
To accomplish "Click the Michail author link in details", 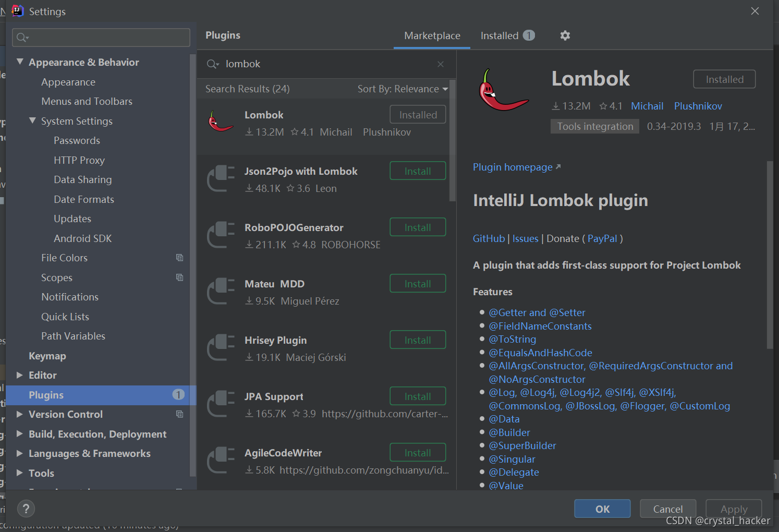I will pos(647,106).
